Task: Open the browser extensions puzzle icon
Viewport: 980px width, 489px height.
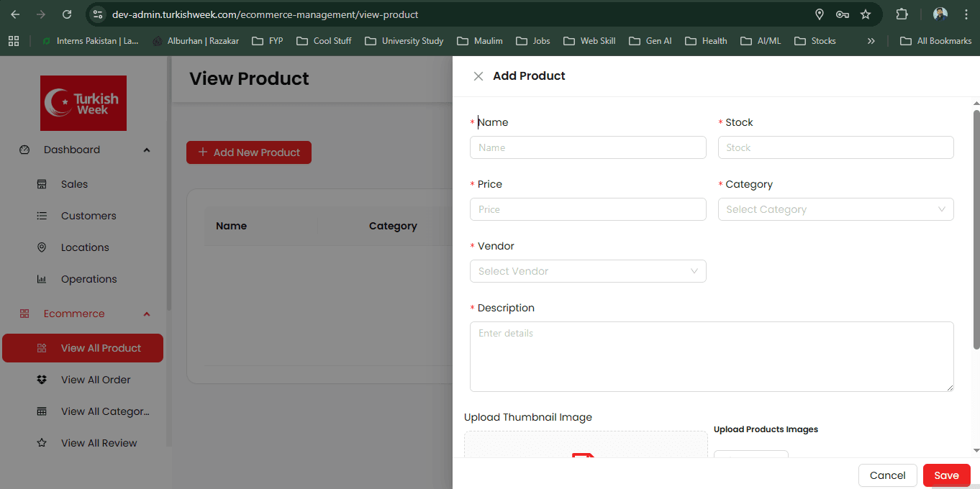Action: point(902,14)
